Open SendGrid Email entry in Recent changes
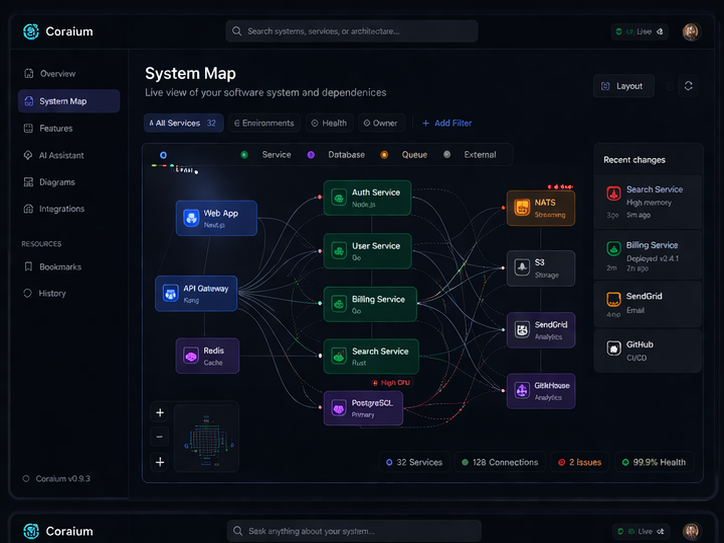Image resolution: width=724 pixels, height=543 pixels. [647, 304]
